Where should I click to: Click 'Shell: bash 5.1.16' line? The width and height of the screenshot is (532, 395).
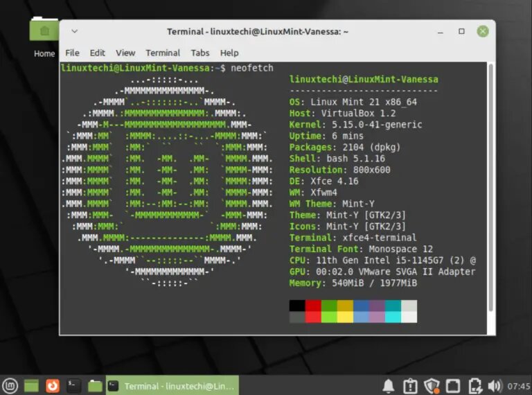[337, 159]
